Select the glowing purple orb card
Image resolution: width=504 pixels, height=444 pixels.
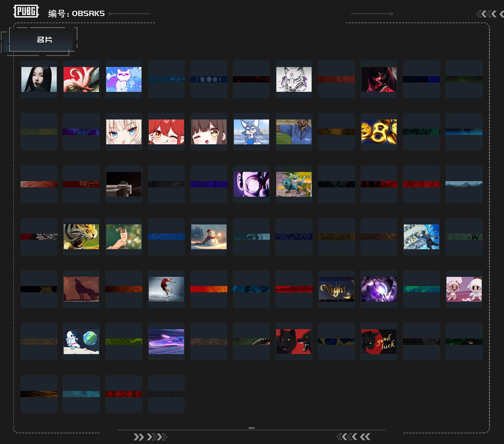[x=379, y=289]
